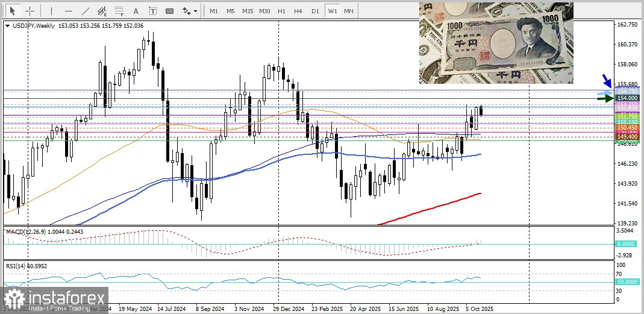The height and width of the screenshot is (314, 644).
Task: Switch chart to M30 timeframe
Action: (264, 11)
